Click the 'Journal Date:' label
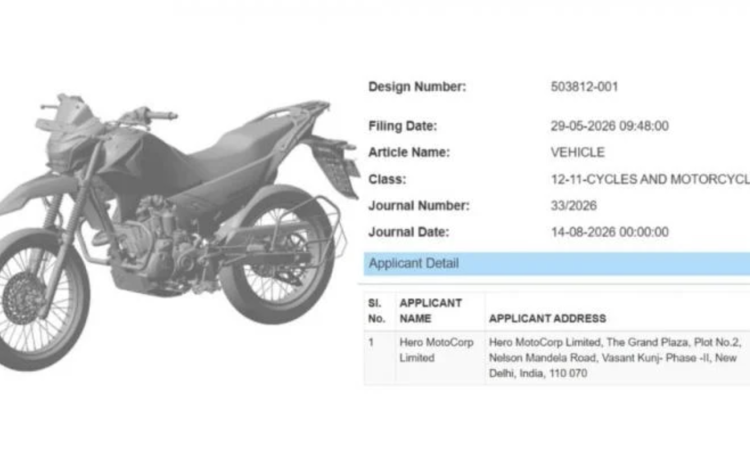The height and width of the screenshot is (450, 750). tap(408, 232)
